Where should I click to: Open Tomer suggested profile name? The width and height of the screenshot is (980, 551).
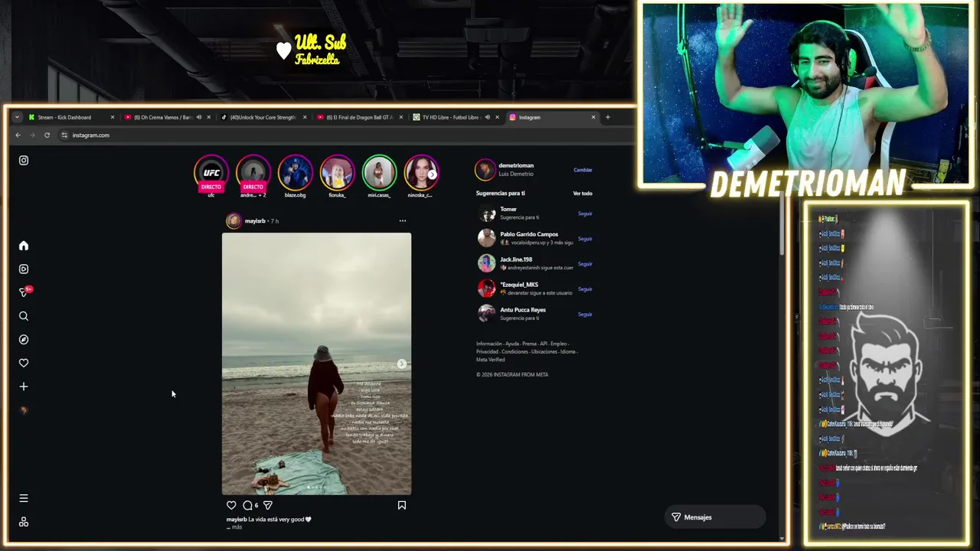pyautogui.click(x=508, y=209)
